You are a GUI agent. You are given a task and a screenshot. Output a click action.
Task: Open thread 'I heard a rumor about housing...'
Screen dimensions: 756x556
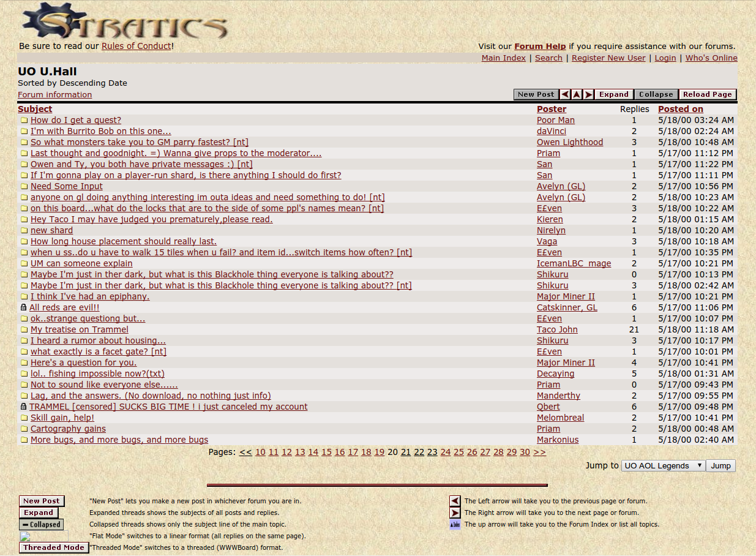[x=98, y=340]
